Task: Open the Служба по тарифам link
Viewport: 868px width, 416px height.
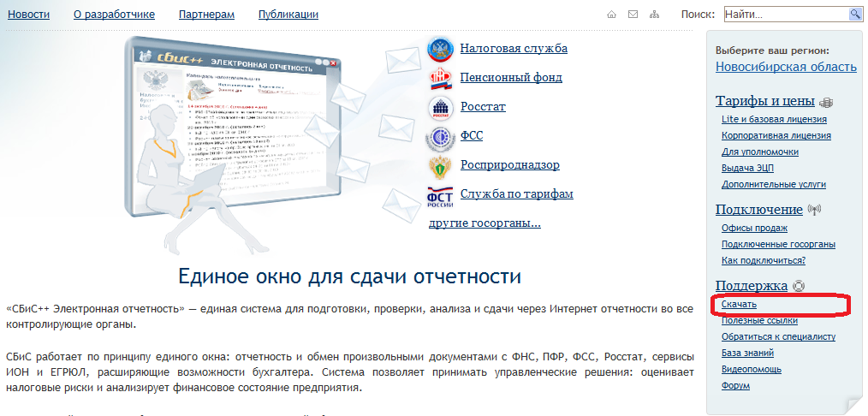Action: click(516, 193)
